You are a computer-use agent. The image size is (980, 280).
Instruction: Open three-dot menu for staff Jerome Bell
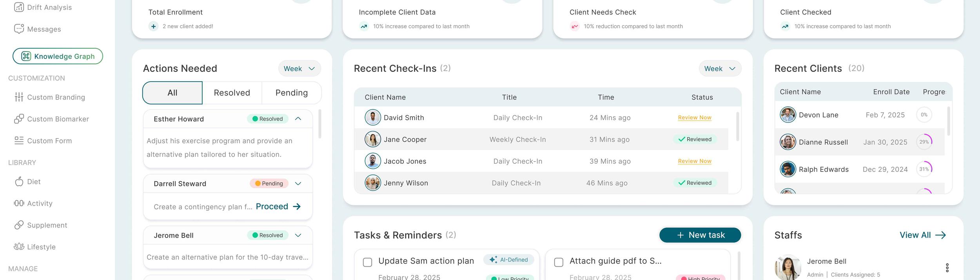[947, 268]
